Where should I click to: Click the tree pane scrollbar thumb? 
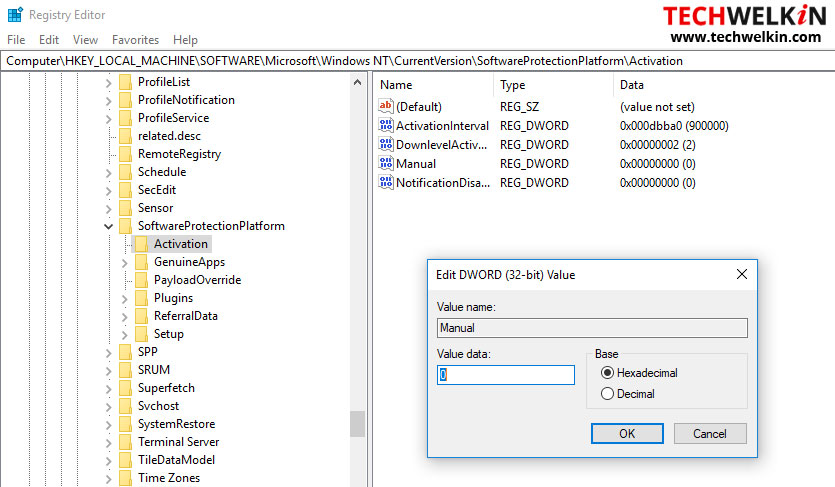pyautogui.click(x=357, y=424)
